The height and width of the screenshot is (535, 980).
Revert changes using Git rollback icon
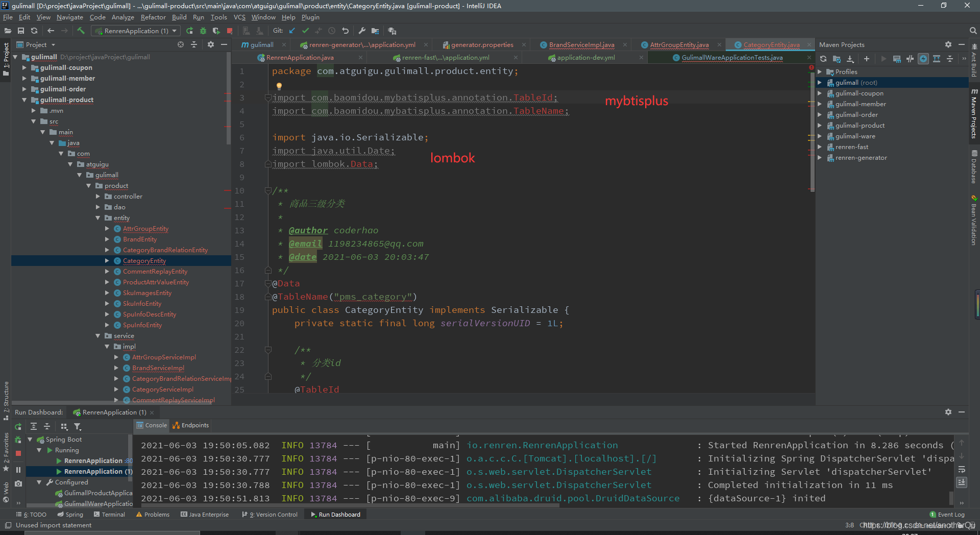(x=345, y=31)
